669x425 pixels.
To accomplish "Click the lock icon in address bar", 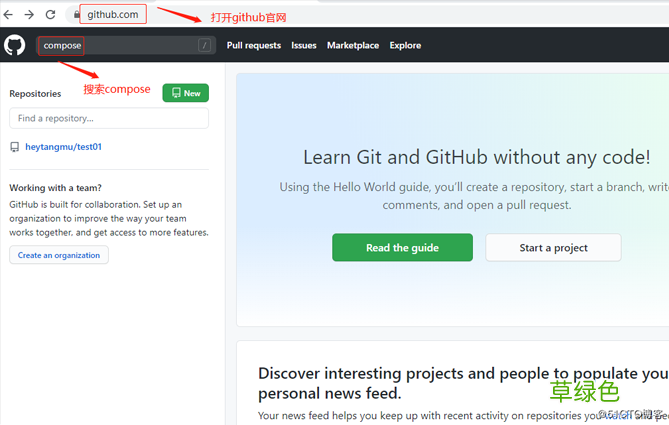I will tap(76, 15).
